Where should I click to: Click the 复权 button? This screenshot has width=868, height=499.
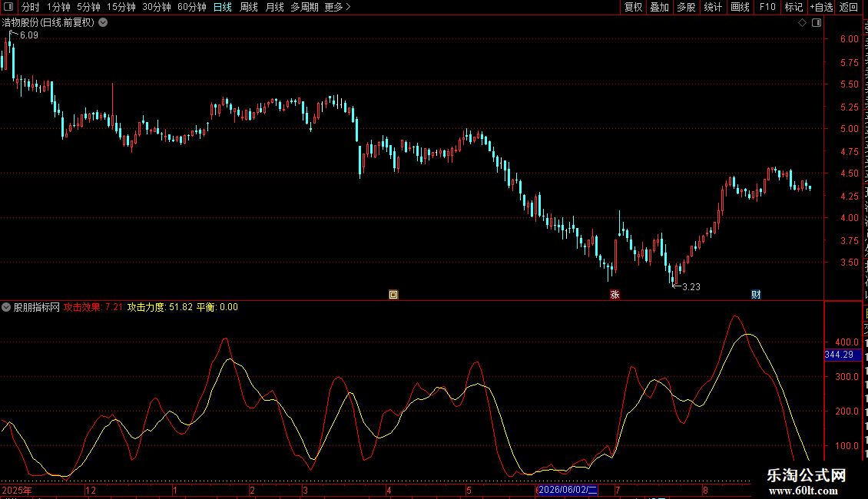click(633, 7)
